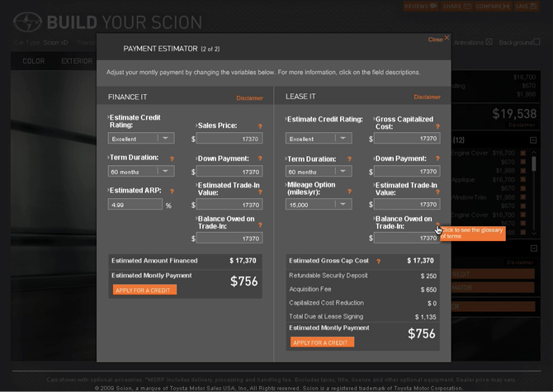The height and width of the screenshot is (392, 553).
Task: Click the Share button
Action: coord(456,7)
